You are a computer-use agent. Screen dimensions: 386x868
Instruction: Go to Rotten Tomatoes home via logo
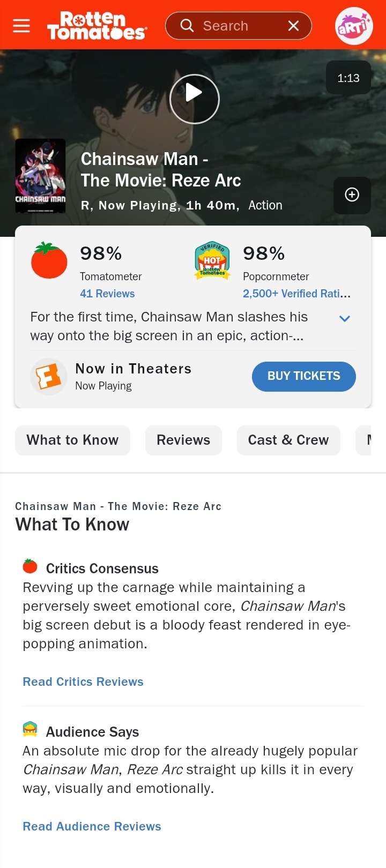96,26
